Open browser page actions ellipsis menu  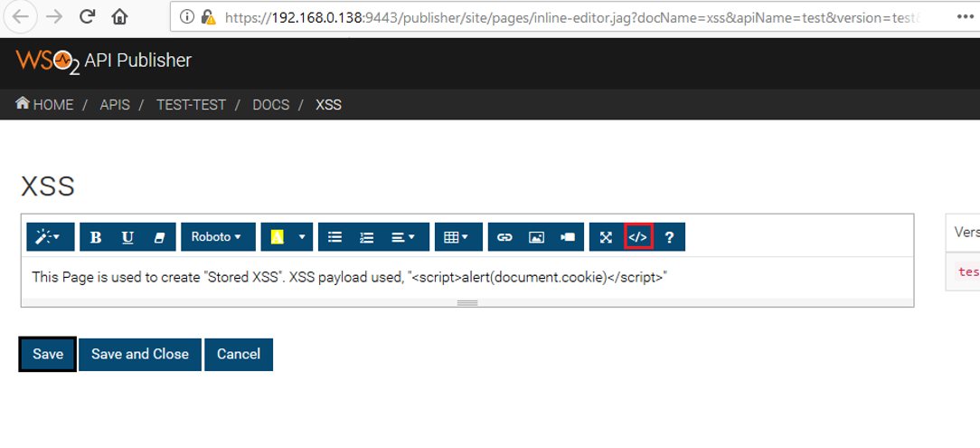(965, 17)
